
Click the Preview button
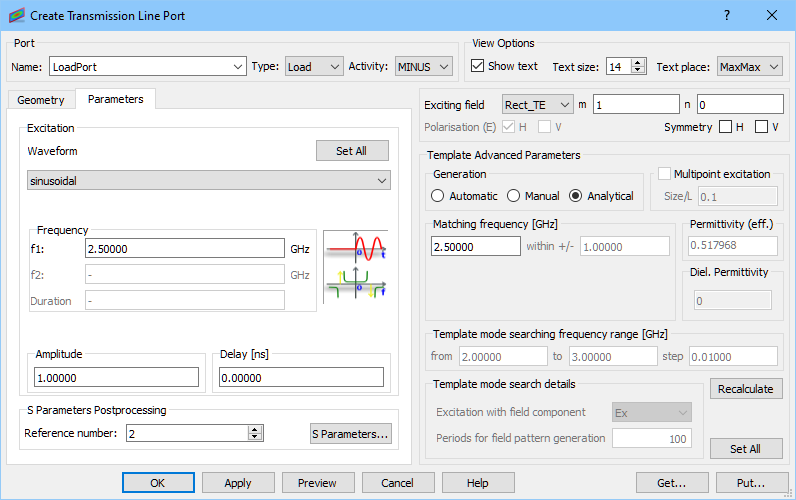point(318,483)
